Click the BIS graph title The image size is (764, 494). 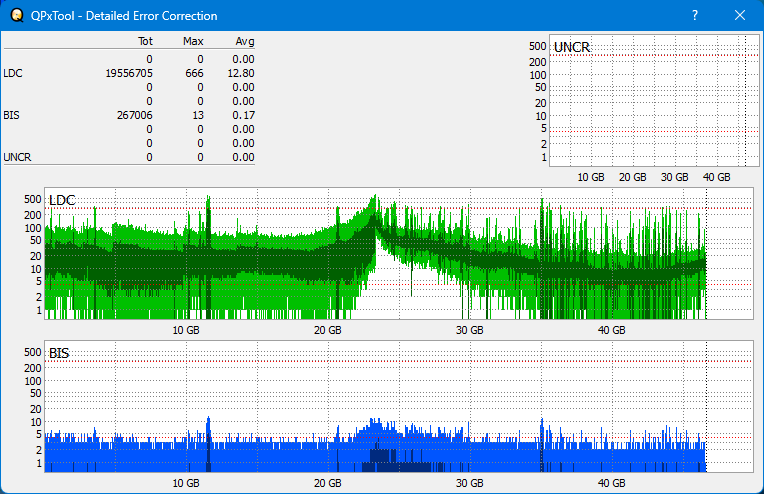coord(59,353)
